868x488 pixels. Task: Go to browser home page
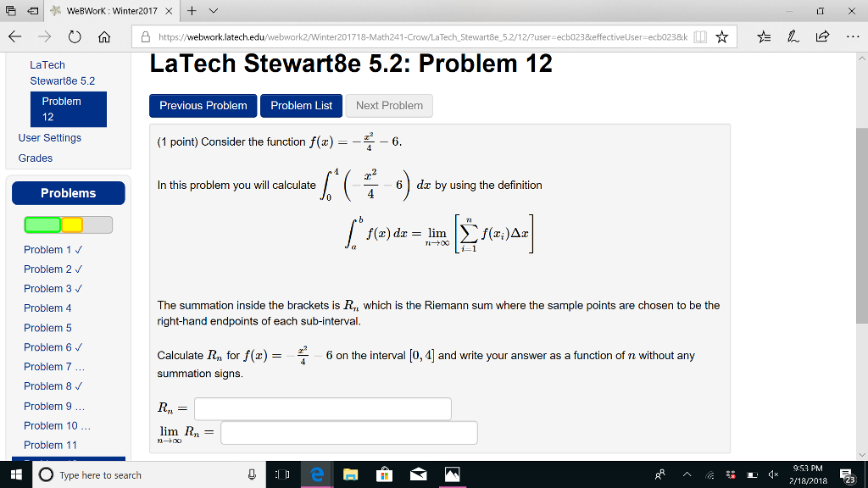pos(104,37)
